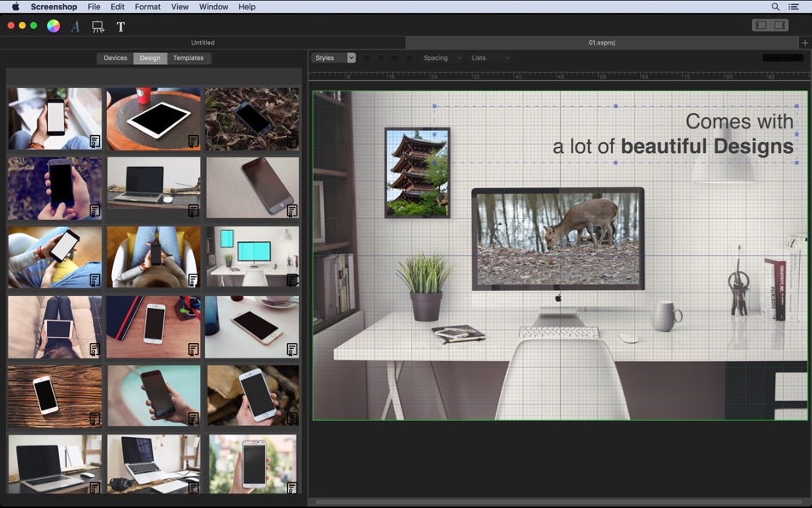The height and width of the screenshot is (508, 812).
Task: Center text alignment in format bar
Action: coord(380,58)
